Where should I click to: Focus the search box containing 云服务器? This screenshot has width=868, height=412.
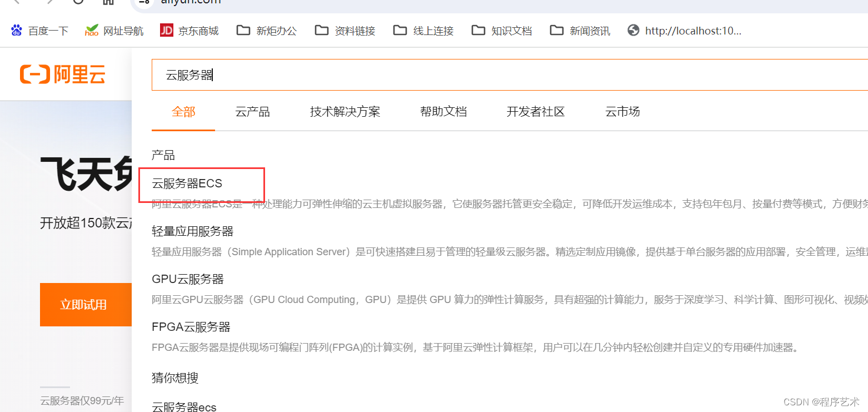coord(510,75)
